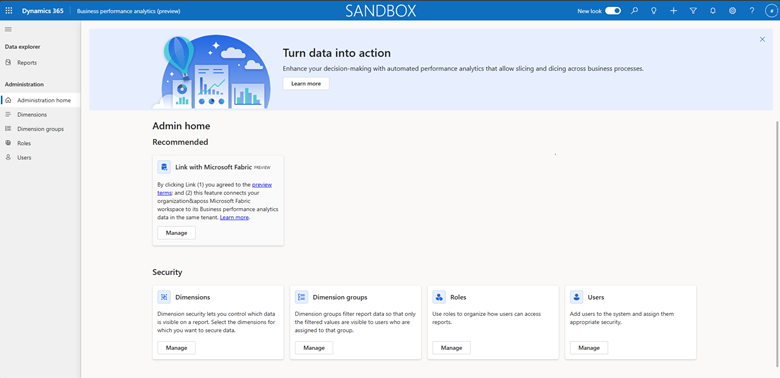Viewport: 780px width, 378px height.
Task: Open Dimensions in sidebar
Action: point(40,114)
